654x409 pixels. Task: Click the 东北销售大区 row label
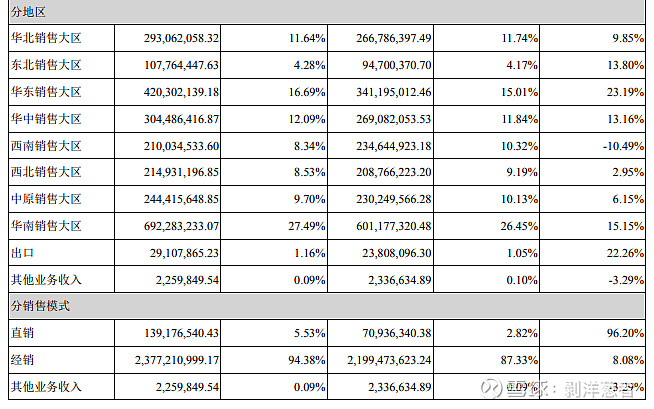45,65
